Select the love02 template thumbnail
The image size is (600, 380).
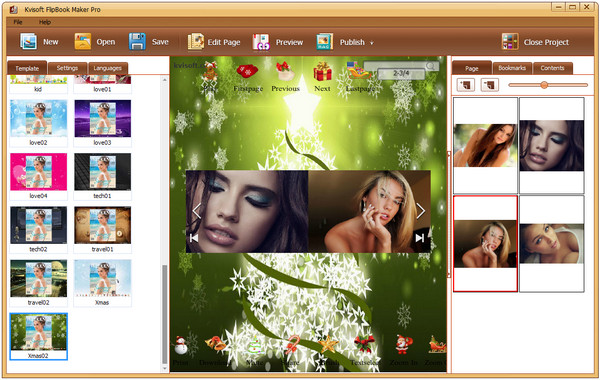point(38,118)
